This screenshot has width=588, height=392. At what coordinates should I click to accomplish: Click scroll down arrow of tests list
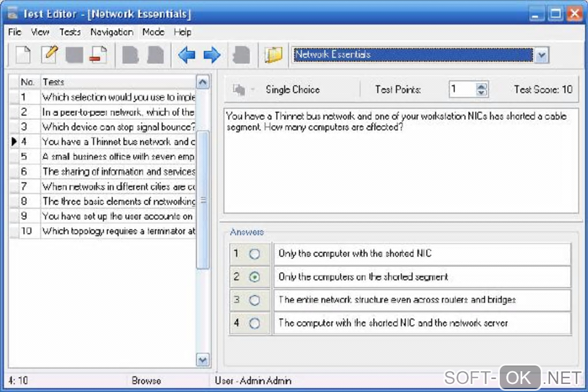202,360
